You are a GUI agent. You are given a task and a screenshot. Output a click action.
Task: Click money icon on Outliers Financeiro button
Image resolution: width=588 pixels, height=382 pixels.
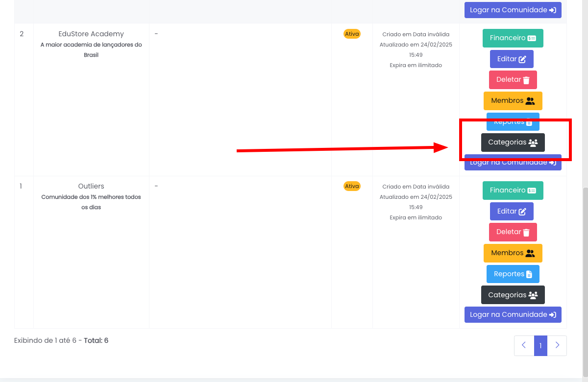pos(532,191)
